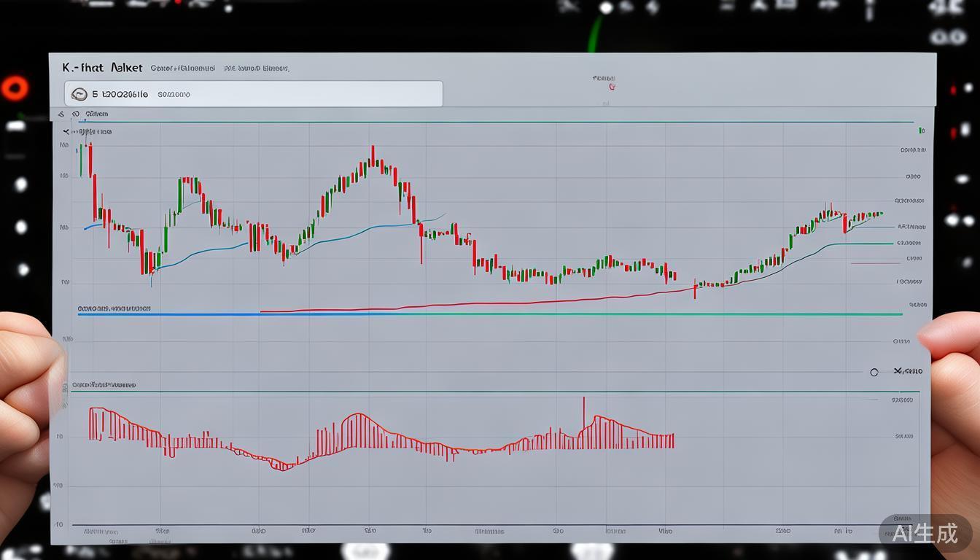Click the label below the search bar's left end
The image size is (980, 560).
(96, 114)
